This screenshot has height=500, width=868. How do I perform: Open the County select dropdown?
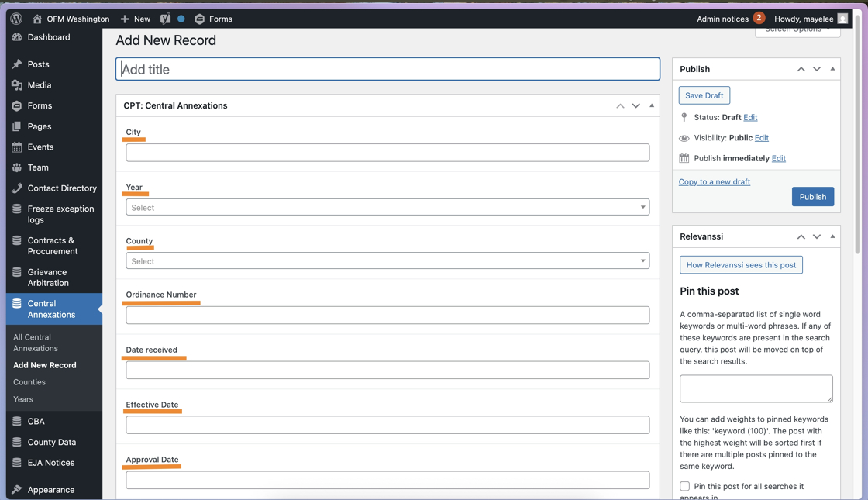387,260
